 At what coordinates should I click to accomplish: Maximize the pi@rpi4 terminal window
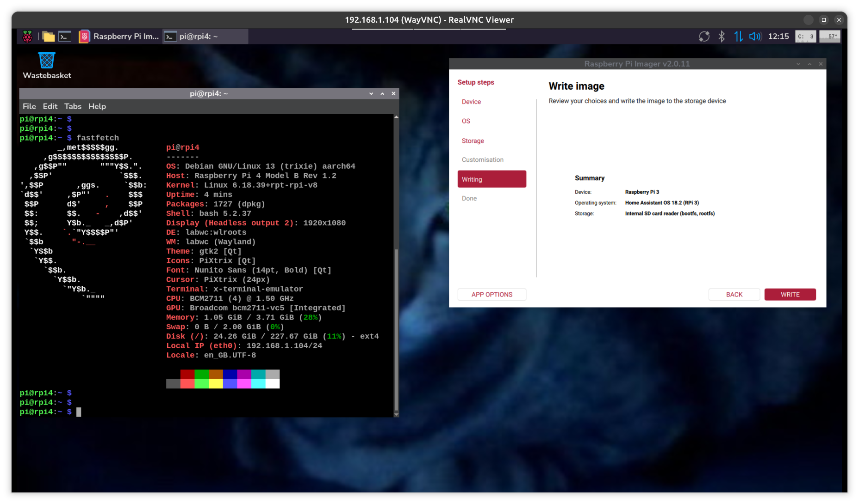tap(382, 93)
